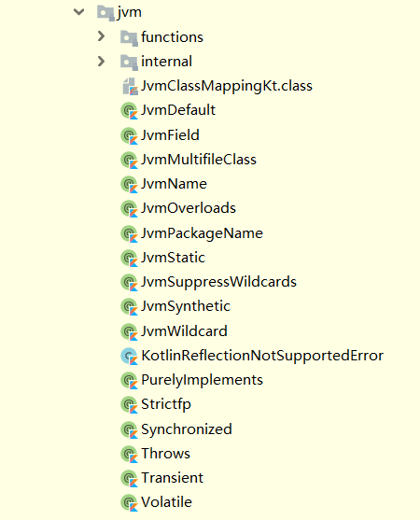Select the JvmPackageName entry

tap(202, 233)
